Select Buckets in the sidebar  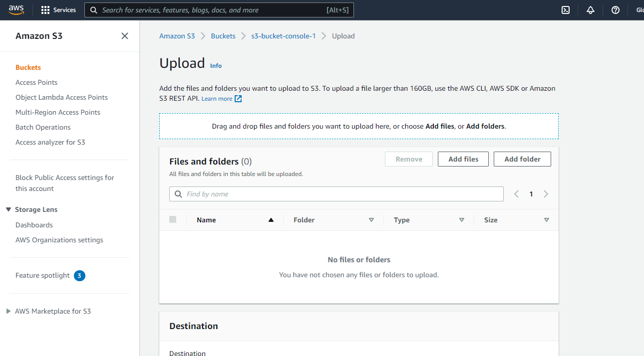point(28,67)
